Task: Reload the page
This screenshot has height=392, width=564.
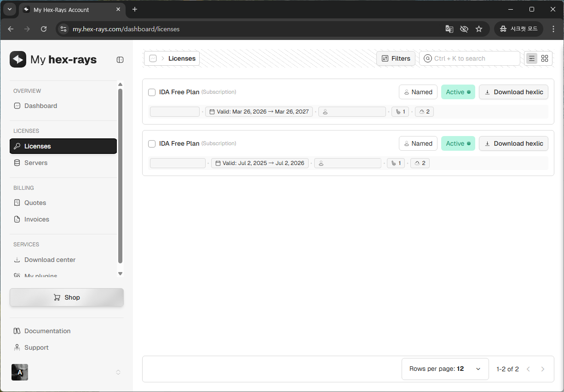Action: (44, 29)
